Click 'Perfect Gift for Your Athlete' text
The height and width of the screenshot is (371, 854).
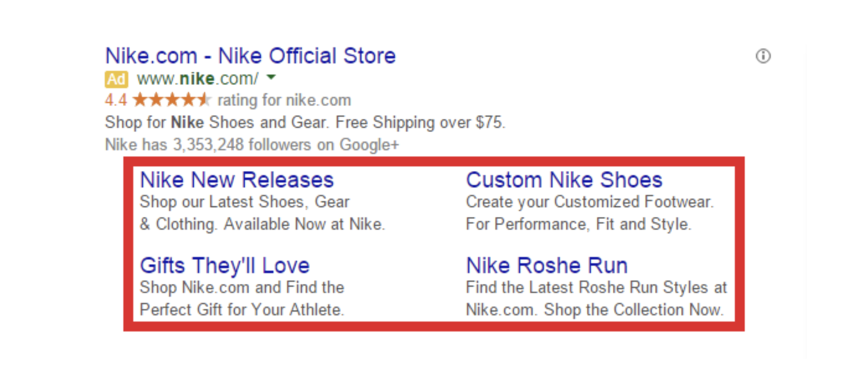point(242,310)
